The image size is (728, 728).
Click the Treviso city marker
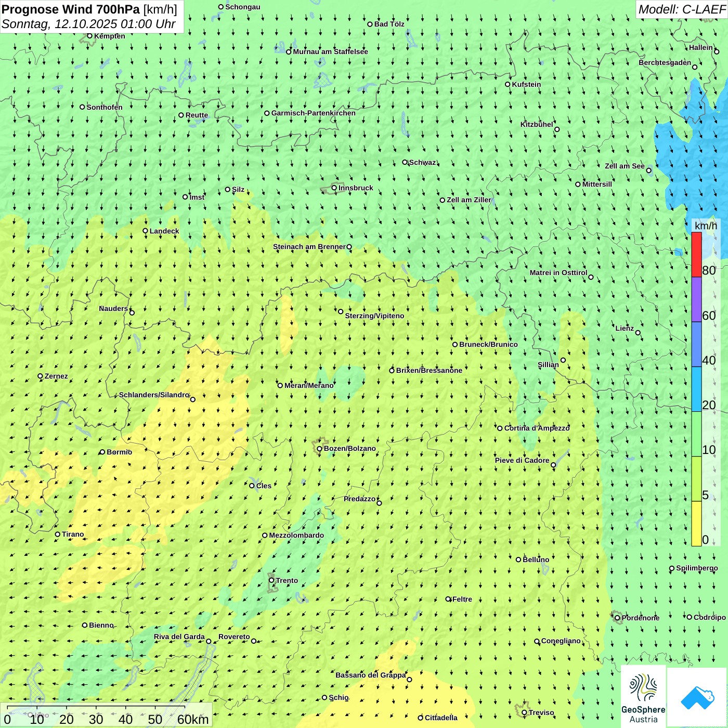pyautogui.click(x=524, y=712)
